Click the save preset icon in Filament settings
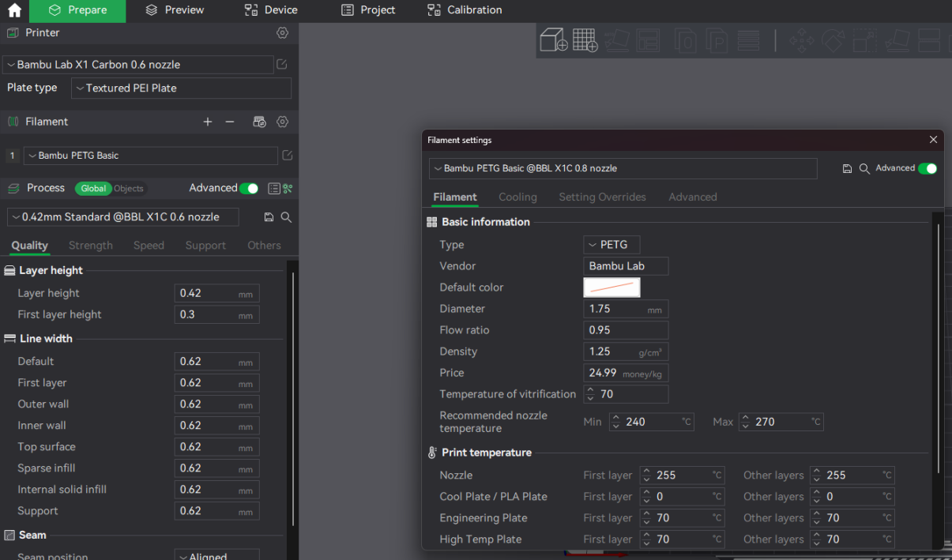The image size is (952, 560). 847,168
